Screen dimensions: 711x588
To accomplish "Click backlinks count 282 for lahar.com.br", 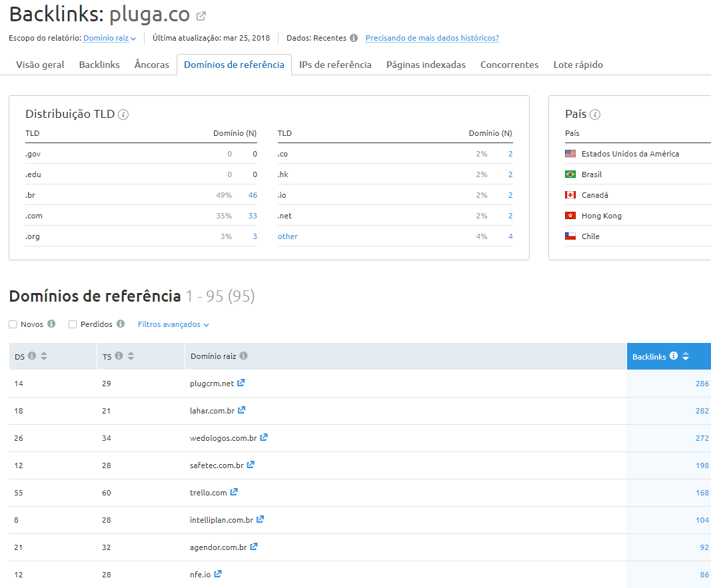I will (x=702, y=411).
